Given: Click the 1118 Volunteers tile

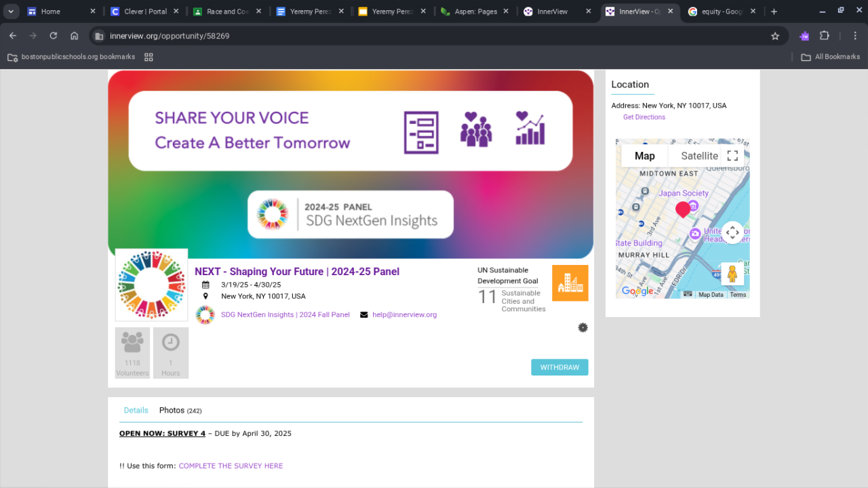Looking at the screenshot, I should tap(132, 353).
